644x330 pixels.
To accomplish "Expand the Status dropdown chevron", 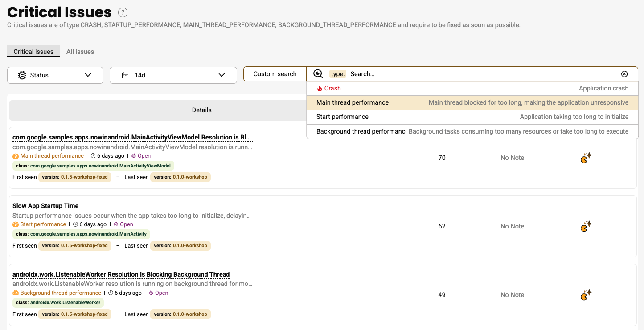I will 88,75.
